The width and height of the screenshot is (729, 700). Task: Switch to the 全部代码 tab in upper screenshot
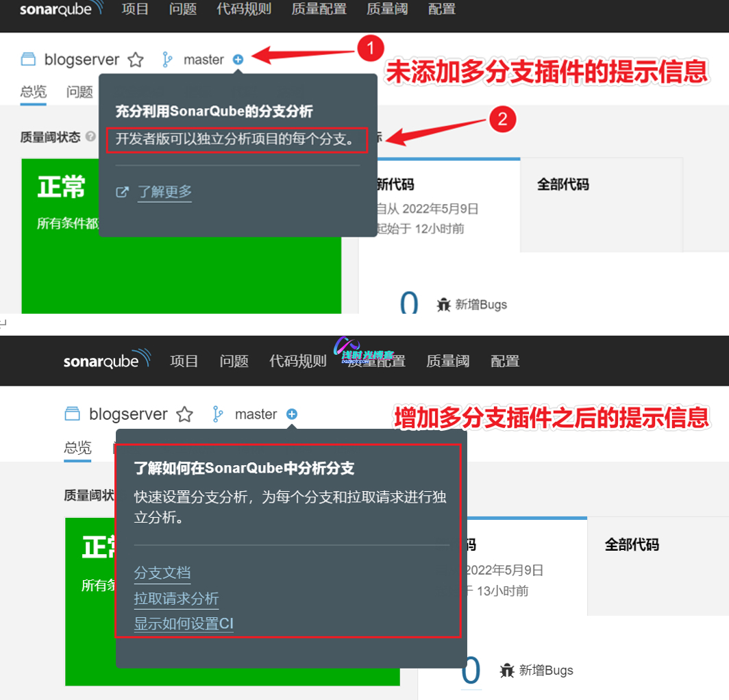point(563,184)
